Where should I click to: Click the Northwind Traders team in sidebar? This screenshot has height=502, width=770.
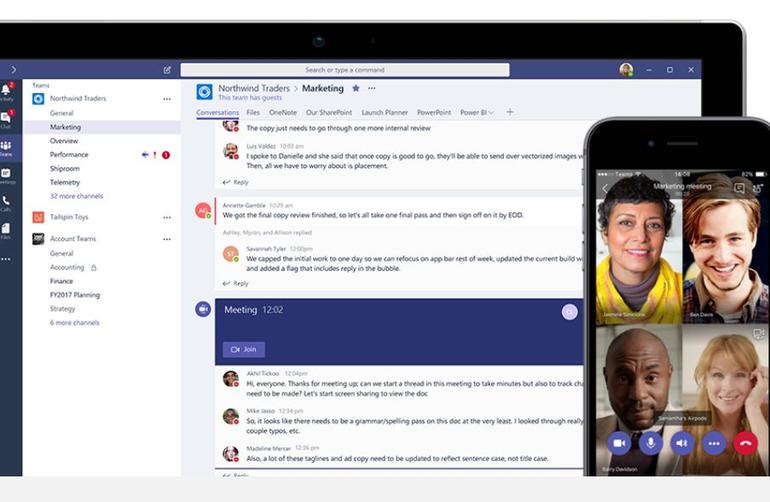78,99
